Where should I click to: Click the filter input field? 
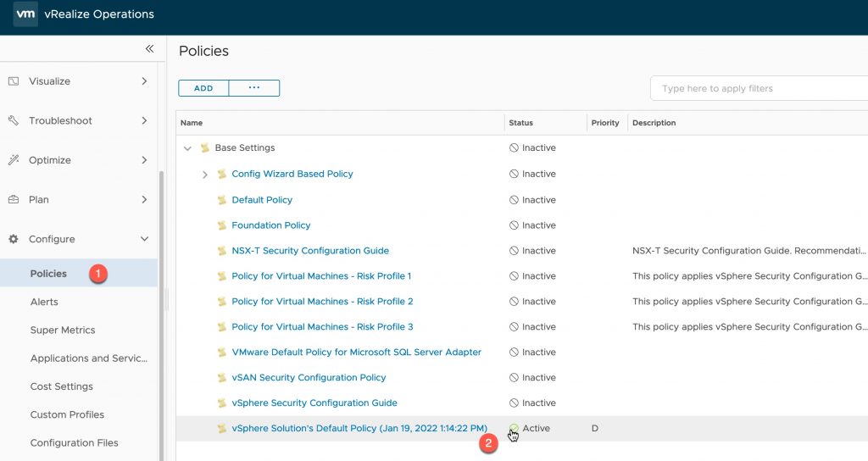pyautogui.click(x=759, y=88)
